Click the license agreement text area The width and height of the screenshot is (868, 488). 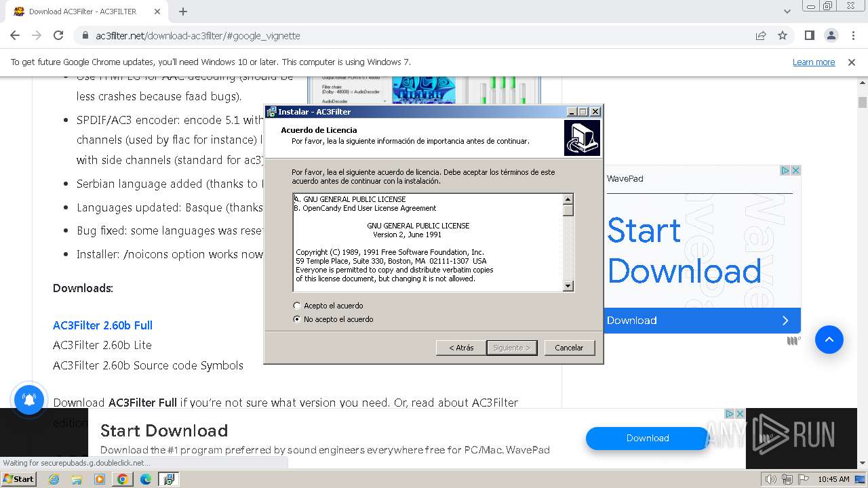(x=428, y=243)
